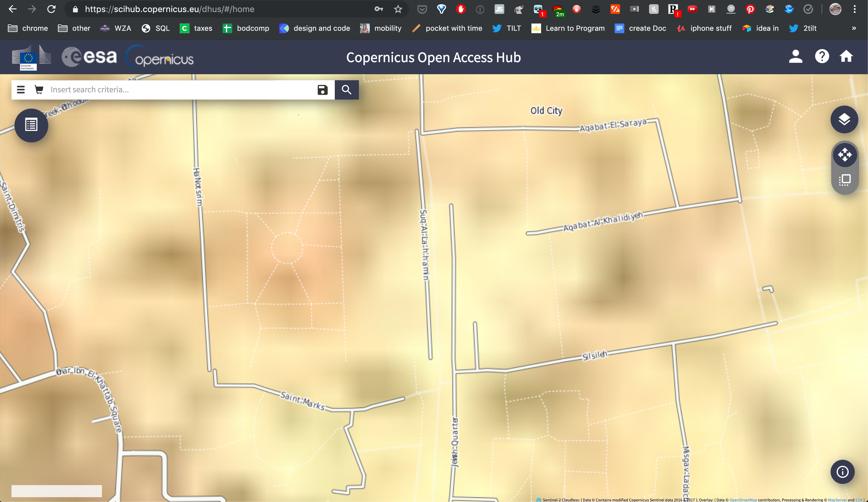Open the product list panel button
The height and width of the screenshot is (502, 868).
31,125
